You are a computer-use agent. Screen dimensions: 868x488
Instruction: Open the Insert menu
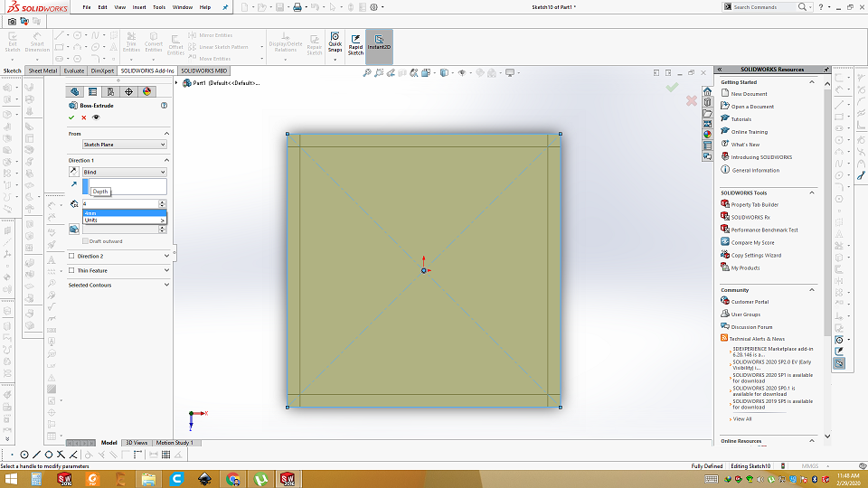(x=139, y=7)
